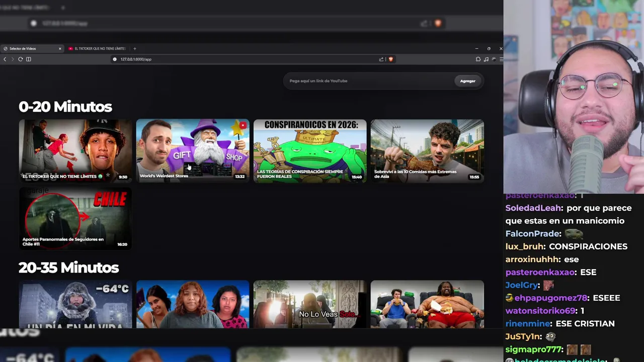
Task: Click chat username ehpapugomez78
Action: pyautogui.click(x=550, y=298)
